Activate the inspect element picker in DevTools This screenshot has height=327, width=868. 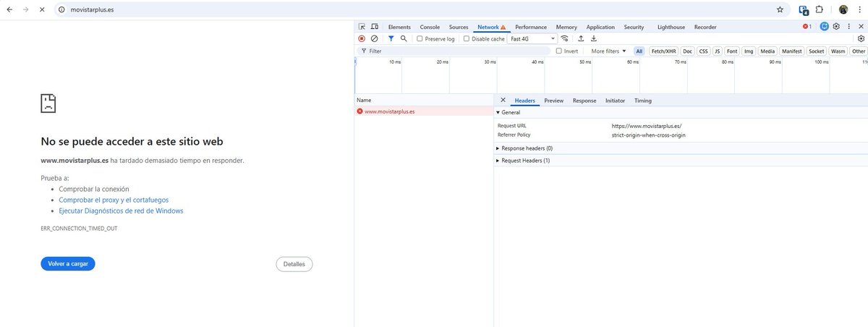point(362,27)
